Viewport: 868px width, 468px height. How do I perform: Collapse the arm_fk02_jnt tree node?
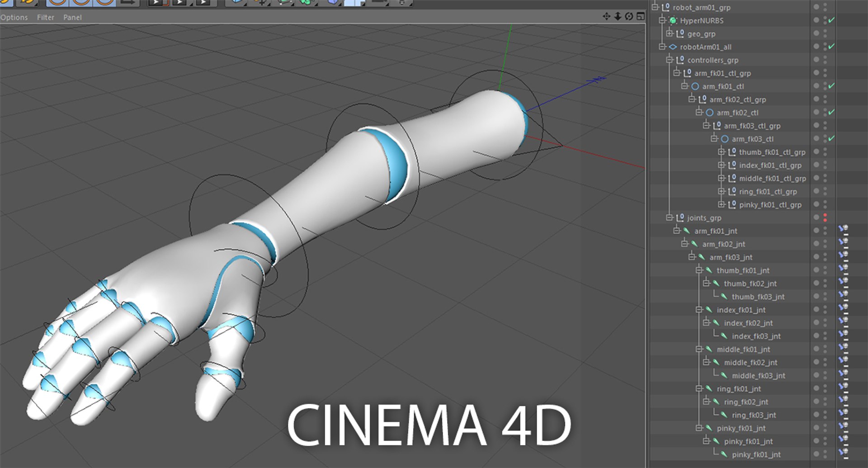tap(684, 243)
